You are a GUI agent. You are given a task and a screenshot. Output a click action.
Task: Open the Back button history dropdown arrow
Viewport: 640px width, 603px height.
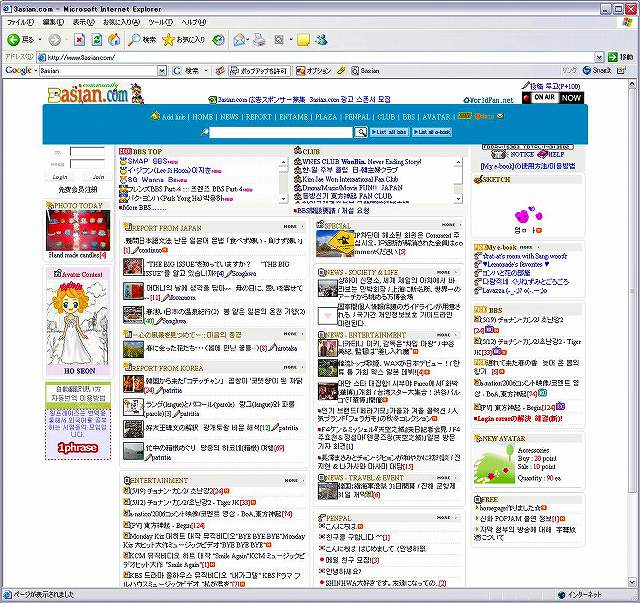tap(40, 40)
